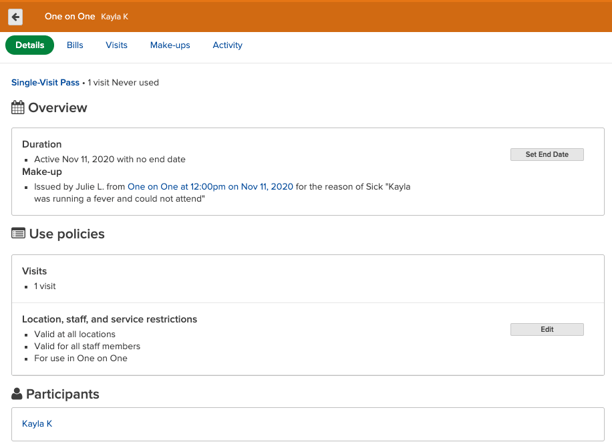
Task: Open the Visits tab
Action: [x=116, y=45]
